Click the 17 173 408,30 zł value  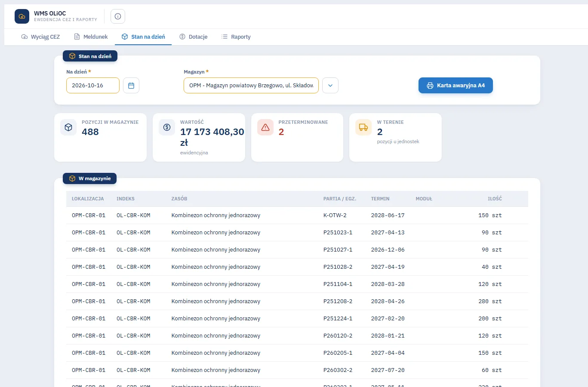click(x=212, y=137)
